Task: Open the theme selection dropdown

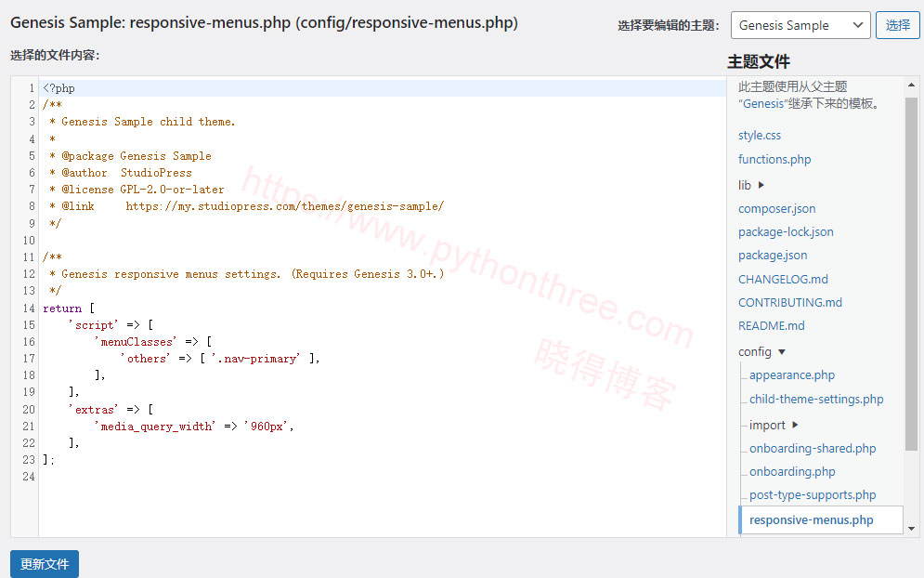Action: (x=800, y=25)
